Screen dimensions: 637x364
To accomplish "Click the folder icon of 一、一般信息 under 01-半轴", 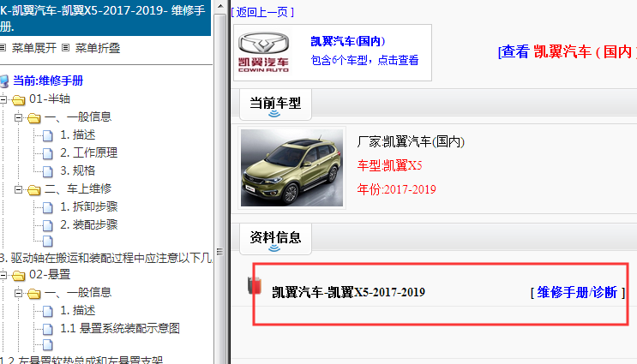I will tap(34, 117).
